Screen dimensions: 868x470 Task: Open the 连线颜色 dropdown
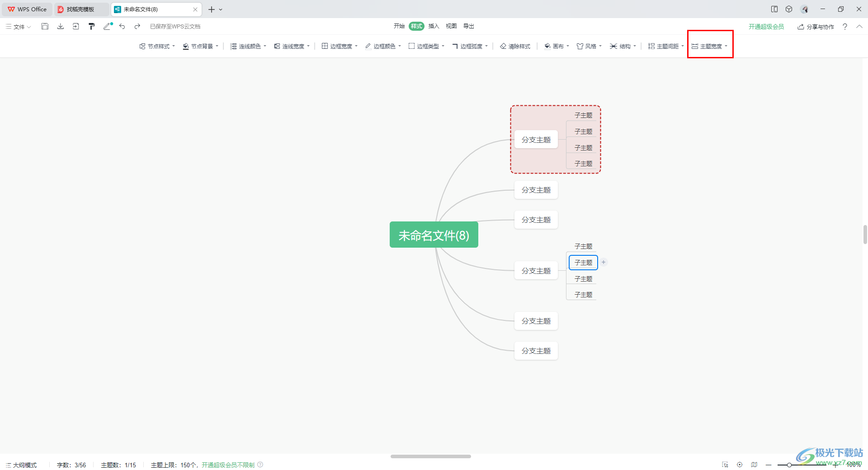pyautogui.click(x=248, y=46)
